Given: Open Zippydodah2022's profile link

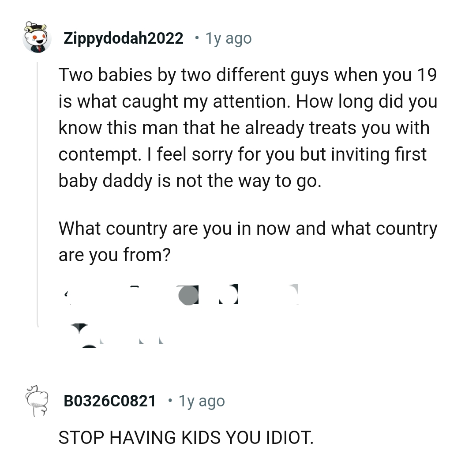Looking at the screenshot, I should (x=124, y=38).
